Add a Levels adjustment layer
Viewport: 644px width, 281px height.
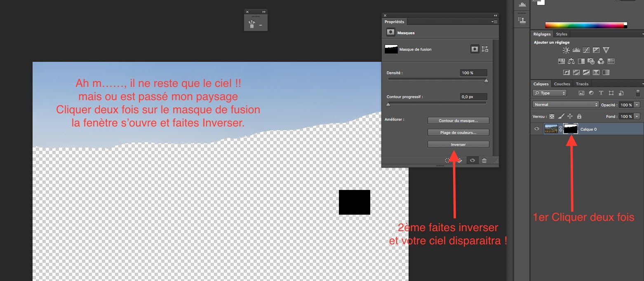tap(576, 50)
